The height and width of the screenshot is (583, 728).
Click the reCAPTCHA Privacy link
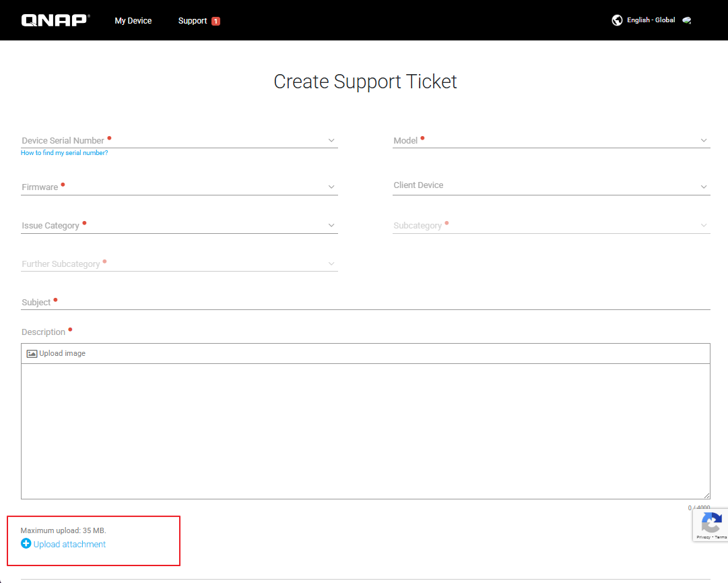tap(703, 537)
